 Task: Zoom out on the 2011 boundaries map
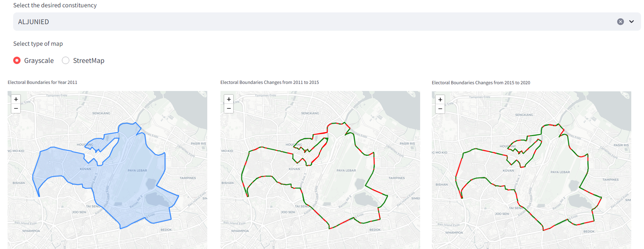pos(16,108)
